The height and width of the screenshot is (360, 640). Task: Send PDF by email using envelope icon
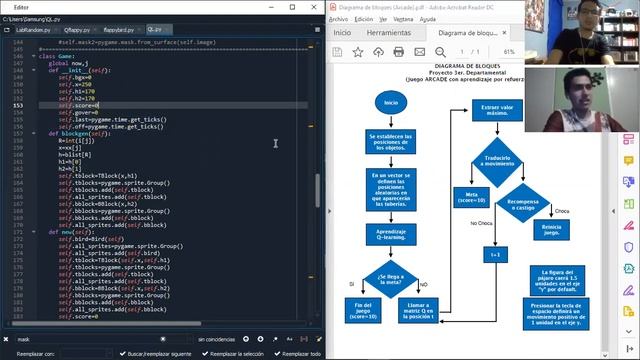coord(420,52)
